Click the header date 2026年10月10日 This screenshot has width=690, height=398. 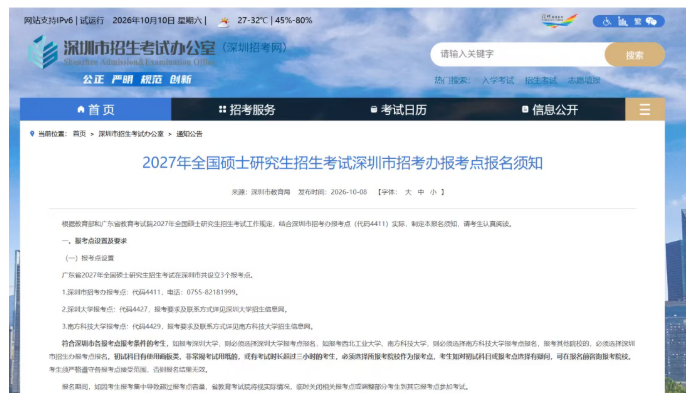click(143, 20)
